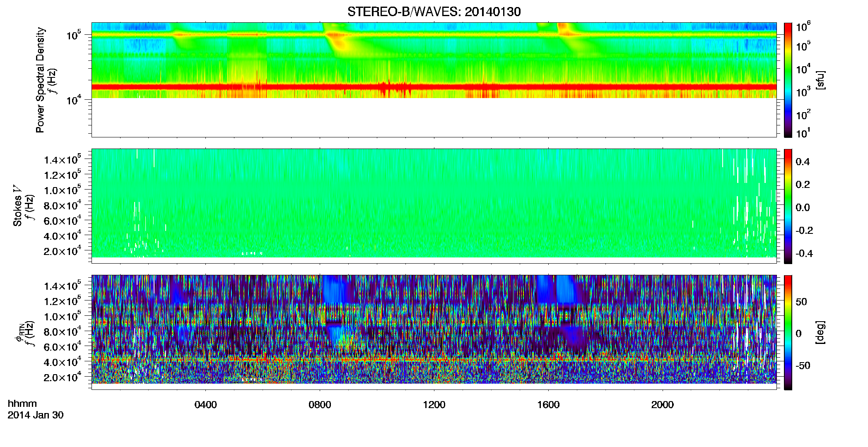Screen dimensions: 868x447
Task: Select the 0400 time axis label
Action: [206, 405]
